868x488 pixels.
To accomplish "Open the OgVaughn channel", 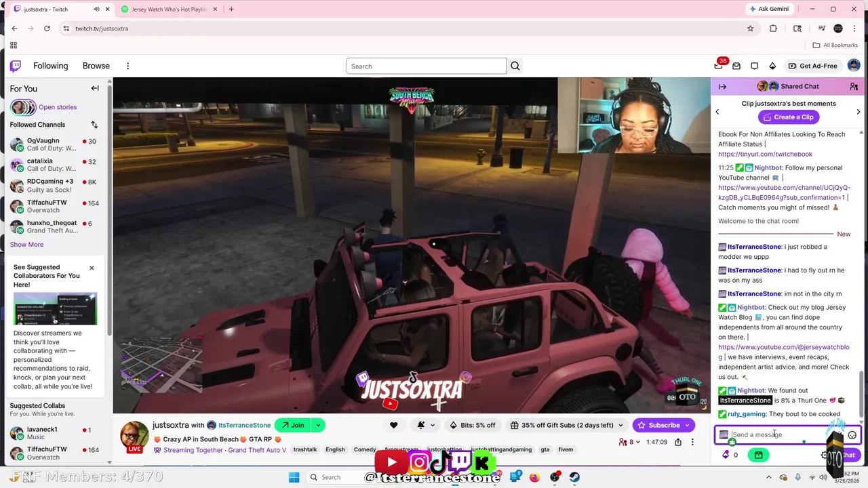I will (x=54, y=144).
